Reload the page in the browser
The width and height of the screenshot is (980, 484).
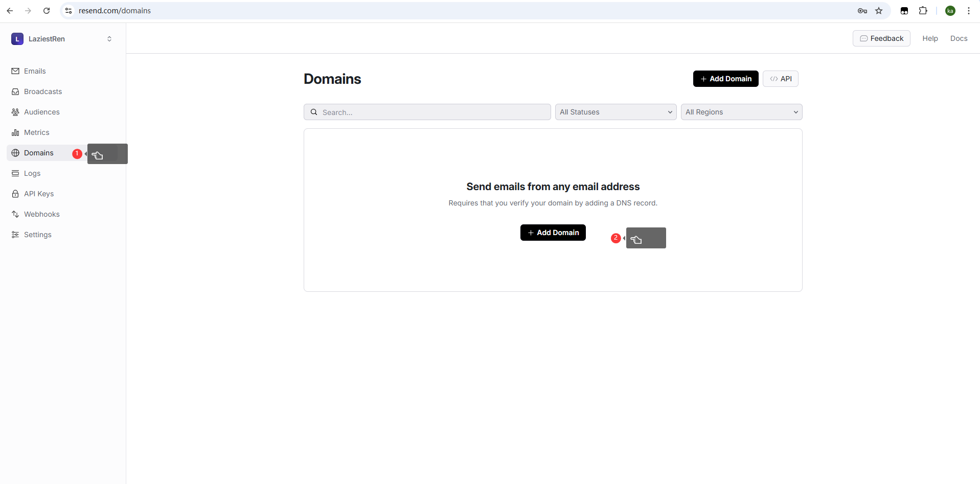point(47,11)
